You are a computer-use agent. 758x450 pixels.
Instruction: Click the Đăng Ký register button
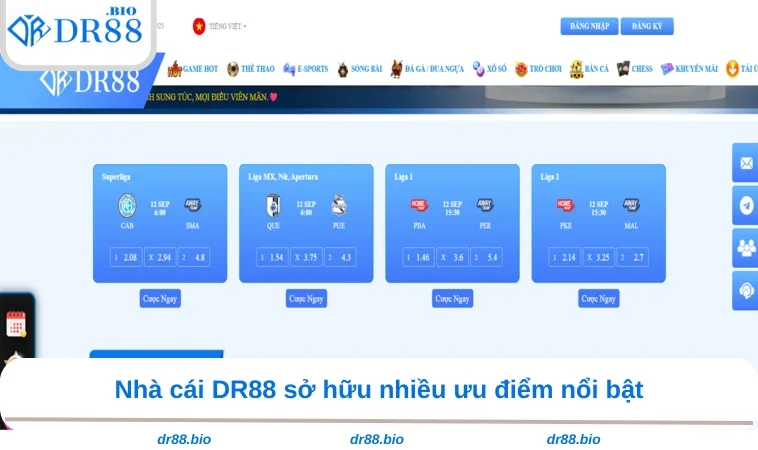647,26
